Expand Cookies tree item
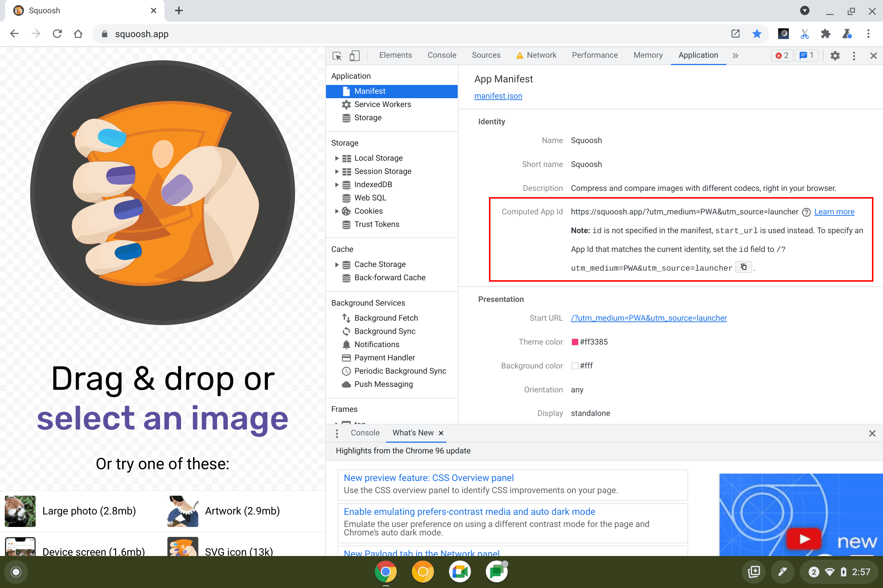 [x=335, y=211]
